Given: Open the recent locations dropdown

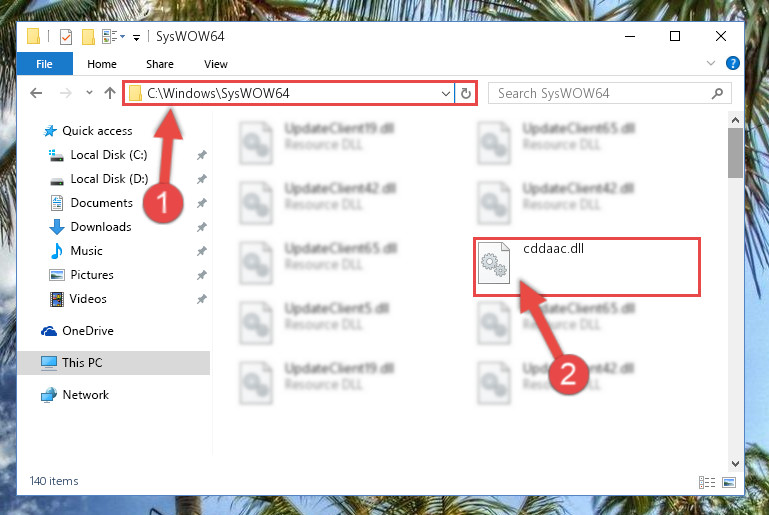Looking at the screenshot, I should [x=89, y=93].
